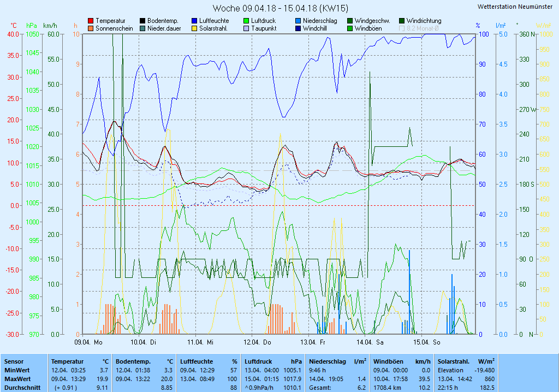
Task: Click the red Temperatur legend swatch
Action: coord(91,21)
